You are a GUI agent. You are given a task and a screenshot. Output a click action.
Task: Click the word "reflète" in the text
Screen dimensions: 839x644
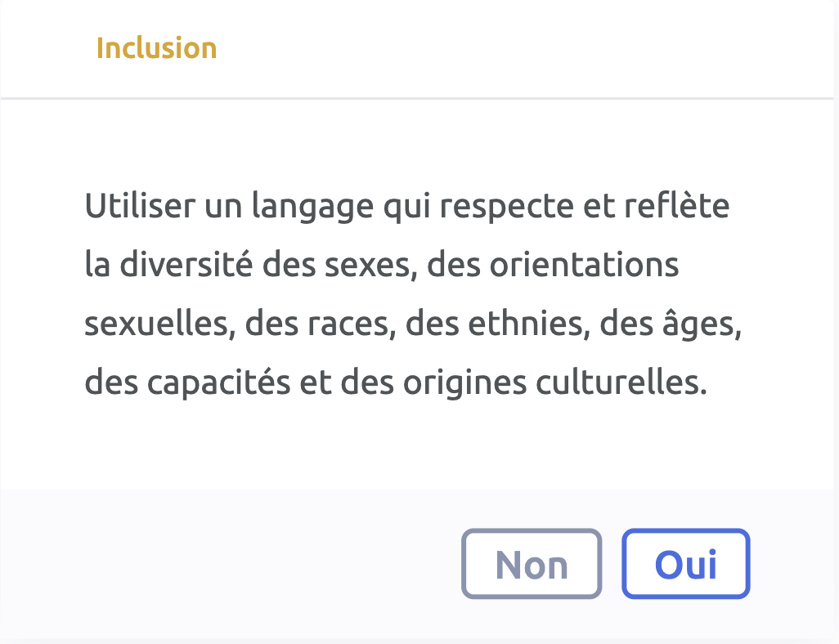click(676, 207)
